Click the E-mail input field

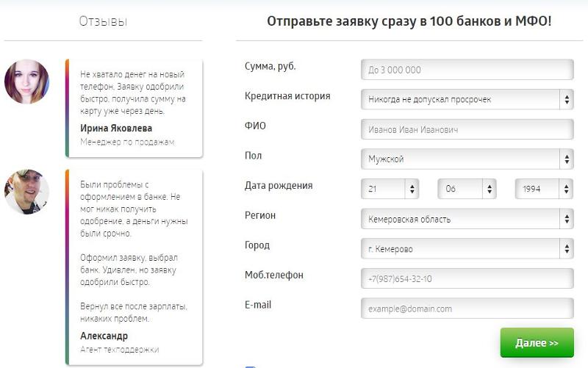click(x=467, y=309)
